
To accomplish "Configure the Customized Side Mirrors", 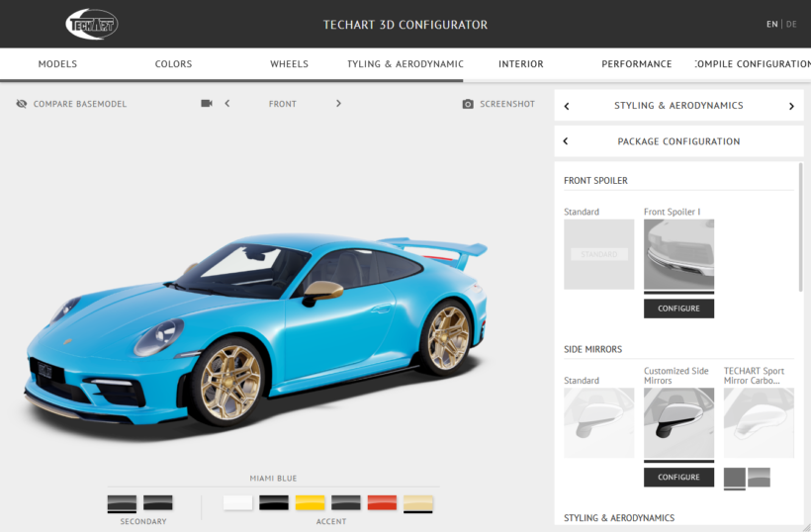I will pyautogui.click(x=678, y=477).
